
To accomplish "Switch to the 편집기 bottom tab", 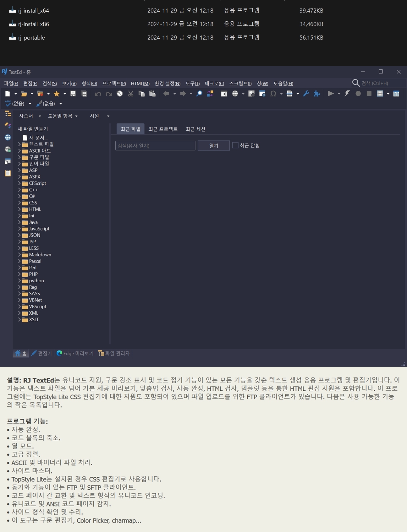I will [x=41, y=353].
